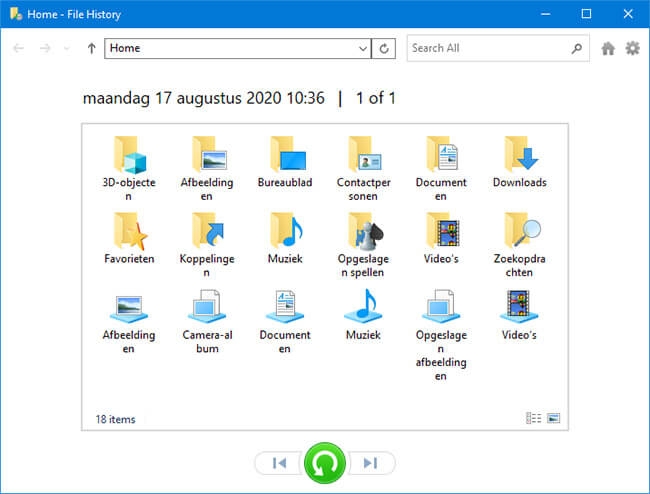Select the Koppelingen folder
Screen dimensions: 650x494
[207, 245]
